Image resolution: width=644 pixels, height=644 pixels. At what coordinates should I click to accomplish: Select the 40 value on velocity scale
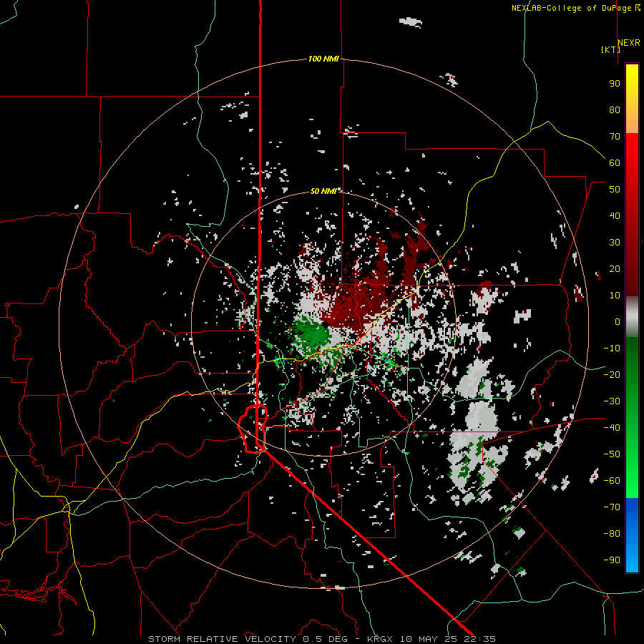(x=615, y=215)
